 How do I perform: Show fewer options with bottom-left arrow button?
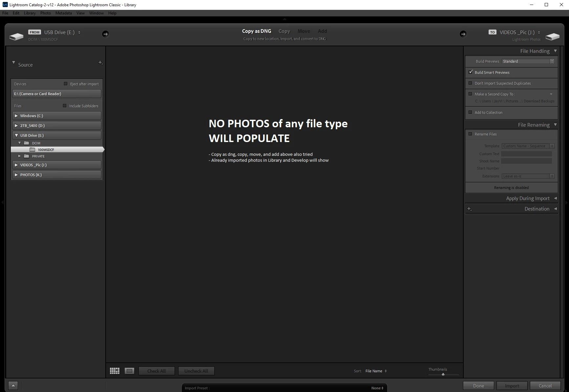pyautogui.click(x=13, y=385)
